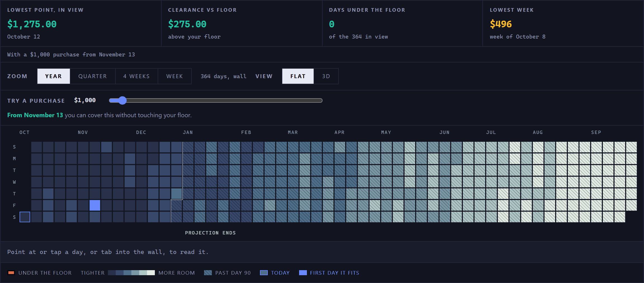This screenshot has height=283, width=644.
Task: Click the JAN month label
Action: pos(188,132)
